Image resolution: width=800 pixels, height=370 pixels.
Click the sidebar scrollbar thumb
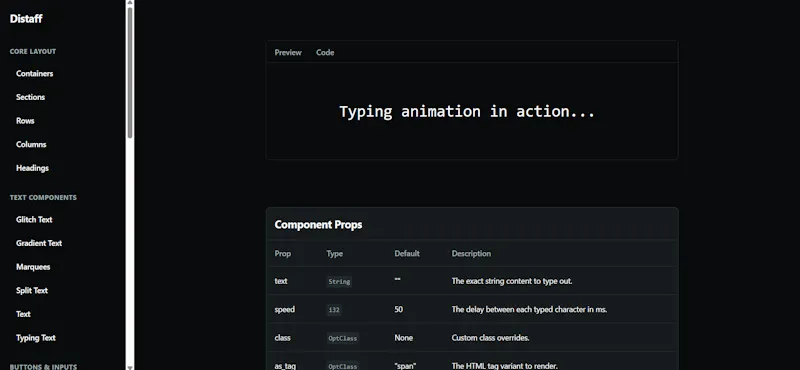point(130,72)
